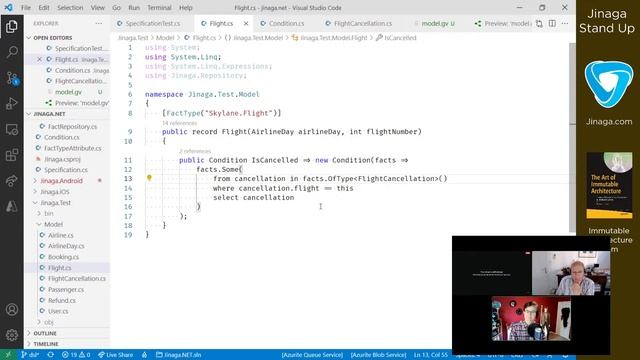Viewport: 640px width, 360px height.
Task: Switch to the Preview 'model.gv' tab
Action: tap(502, 24)
